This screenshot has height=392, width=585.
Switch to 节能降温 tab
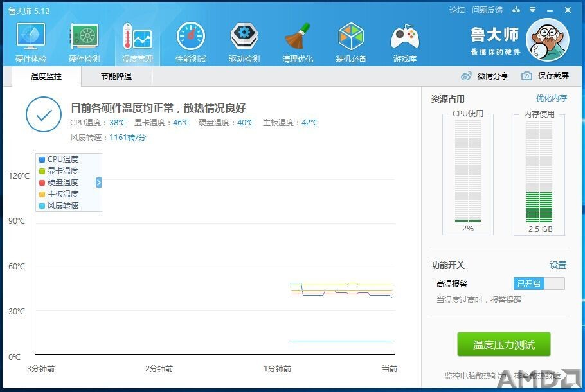point(116,76)
